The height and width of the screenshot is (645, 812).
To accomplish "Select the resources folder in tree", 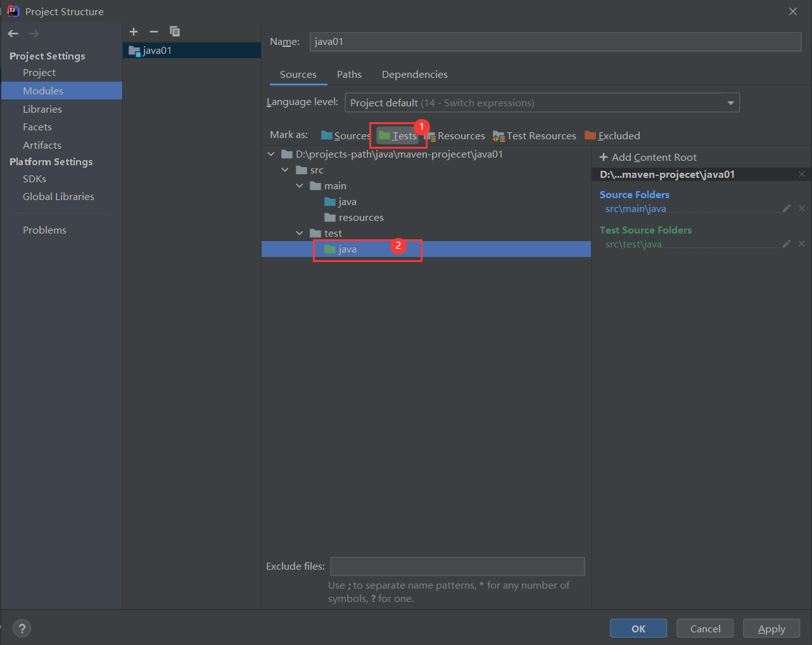I will [354, 218].
